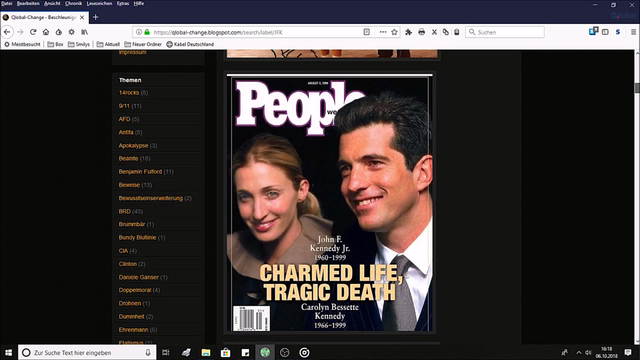Screen dimensions: 640x360
Task: Open the Neuer Ordner bookmarks folder
Action: pyautogui.click(x=143, y=44)
